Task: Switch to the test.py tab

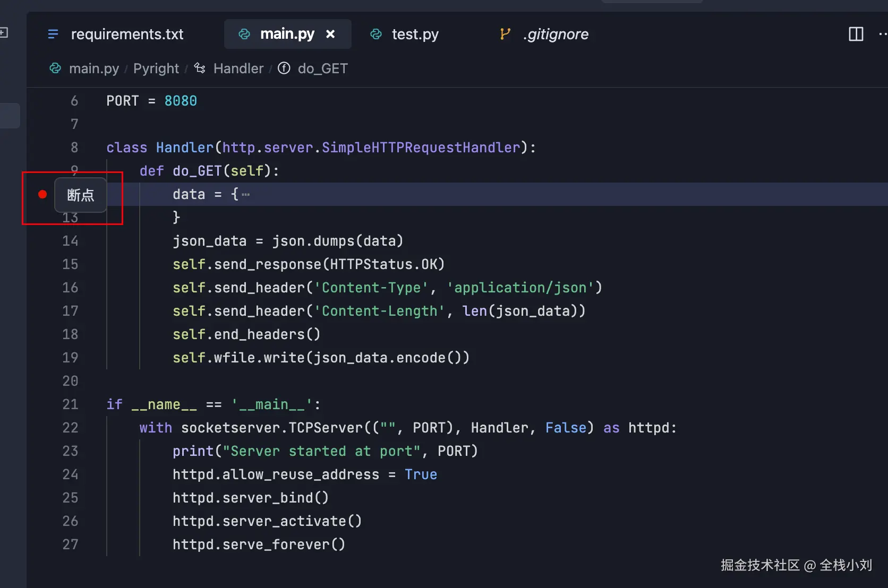Action: tap(415, 34)
